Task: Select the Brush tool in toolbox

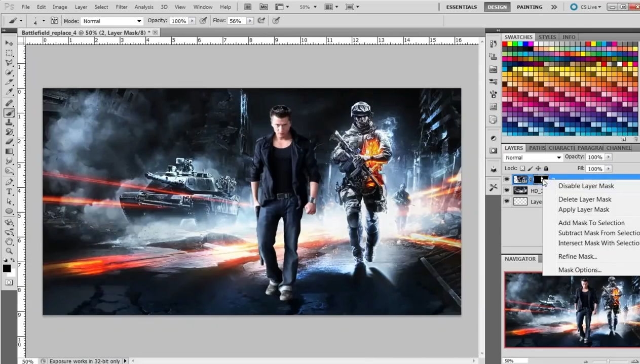Action: 9,113
